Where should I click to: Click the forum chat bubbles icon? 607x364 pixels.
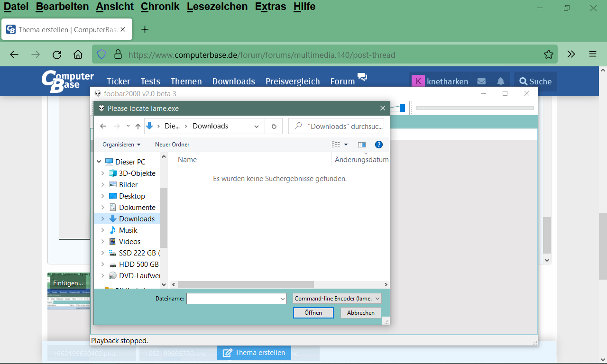point(362,77)
